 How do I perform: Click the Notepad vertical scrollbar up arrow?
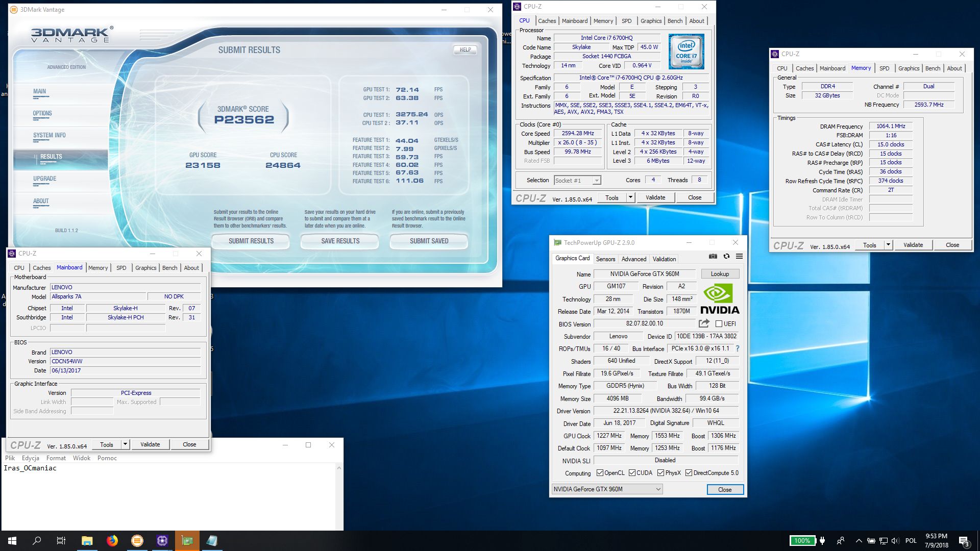pyautogui.click(x=339, y=467)
